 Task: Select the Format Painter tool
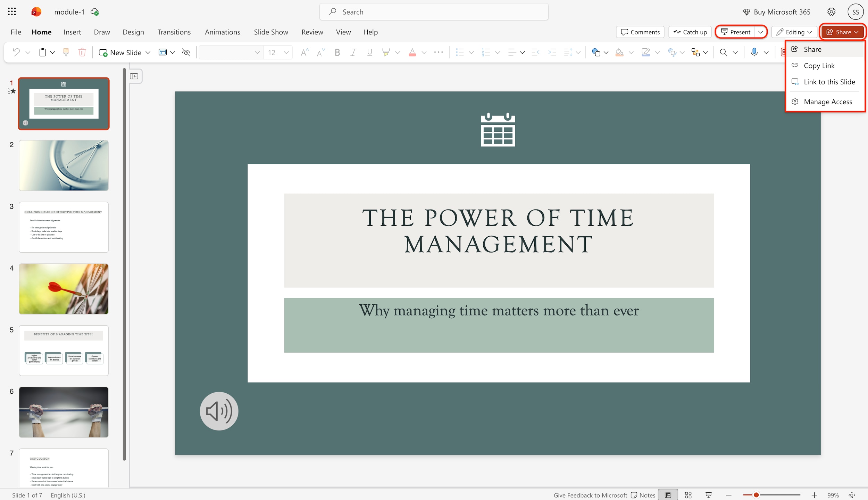click(66, 52)
